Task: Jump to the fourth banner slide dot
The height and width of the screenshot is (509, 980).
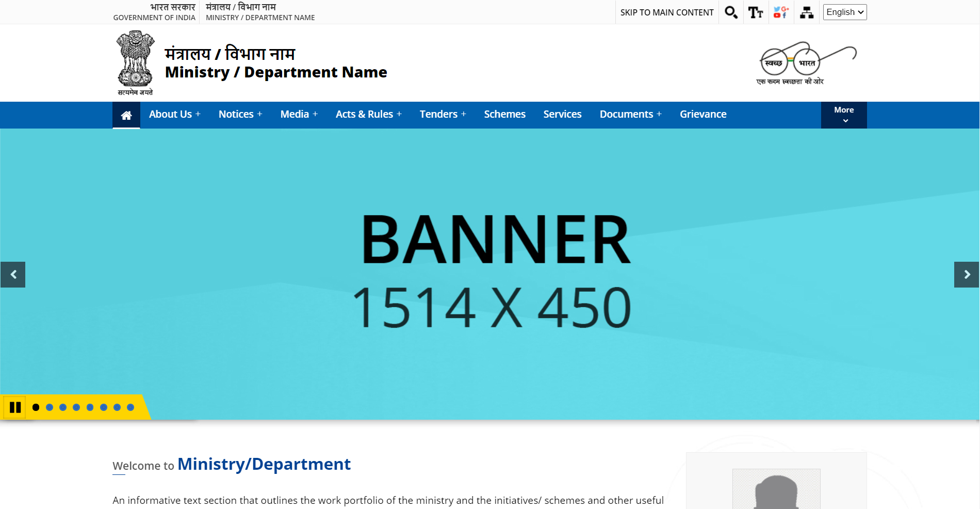Action: [76, 407]
